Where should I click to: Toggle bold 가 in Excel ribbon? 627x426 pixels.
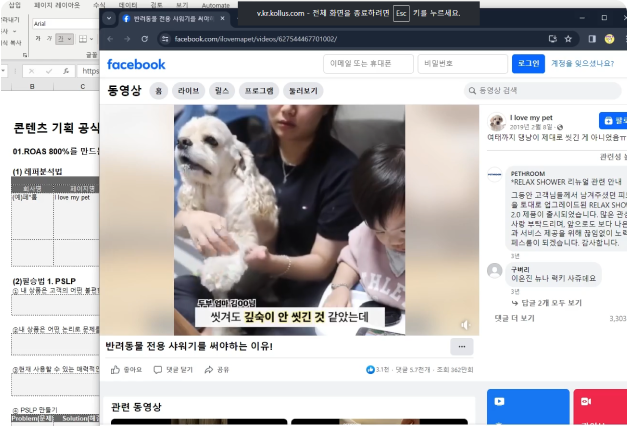pyautogui.click(x=38, y=38)
